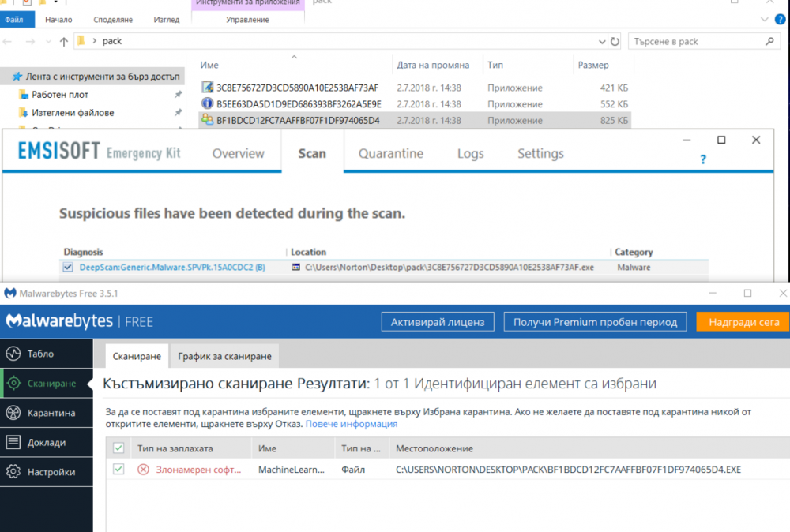
Task: Open the Табло dashboard icon in Malwarebytes
Action: click(13, 354)
